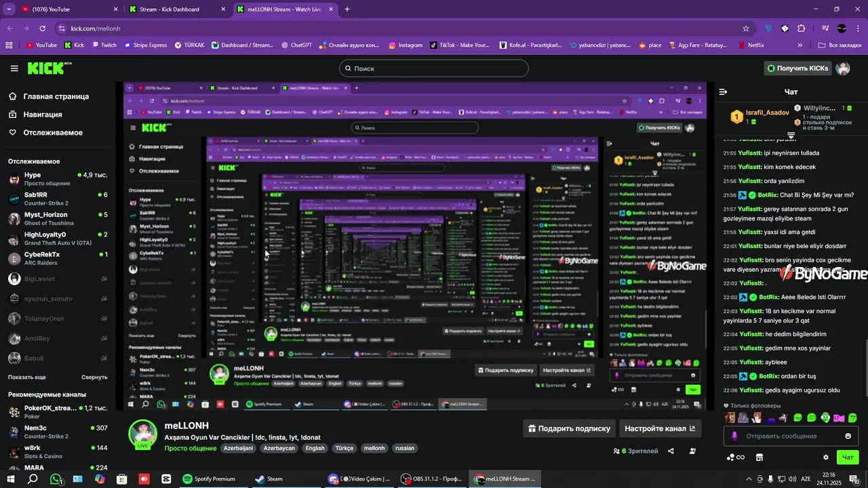The width and height of the screenshot is (868, 488).
Task: Open Spotify Premium from taskbar
Action: 209,479
